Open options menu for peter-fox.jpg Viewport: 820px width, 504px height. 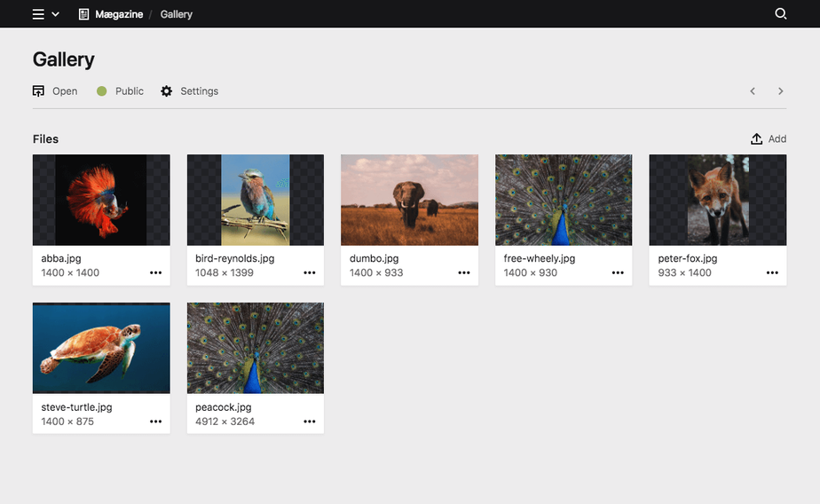[x=772, y=273]
